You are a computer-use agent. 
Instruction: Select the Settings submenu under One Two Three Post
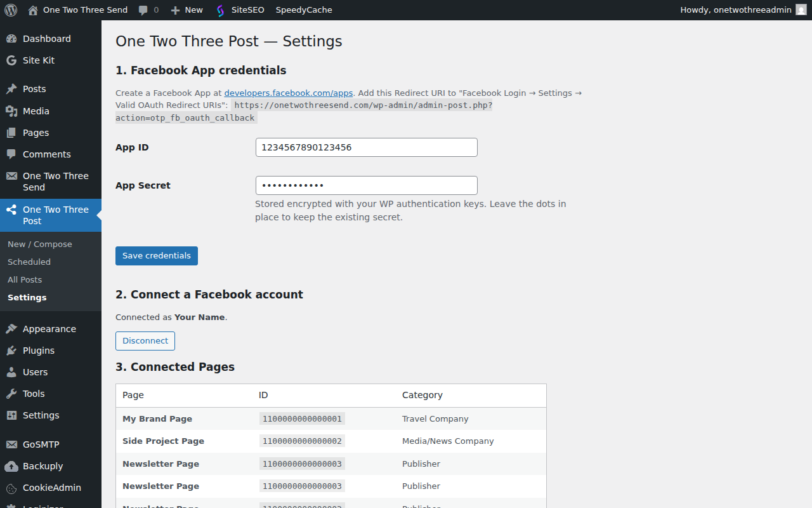[x=27, y=297]
